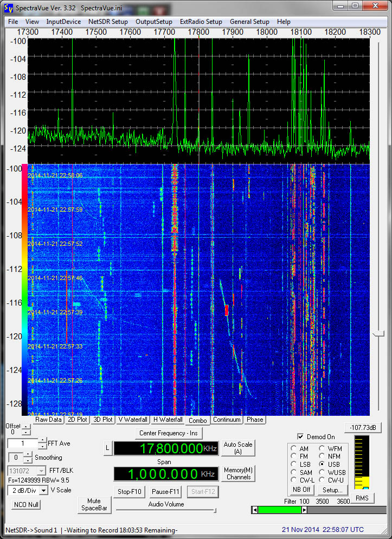
Task: Choose CW-L mode
Action: pyautogui.click(x=293, y=480)
